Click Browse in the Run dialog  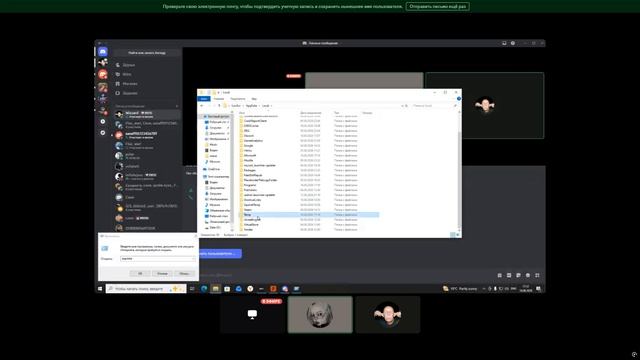pos(184,273)
